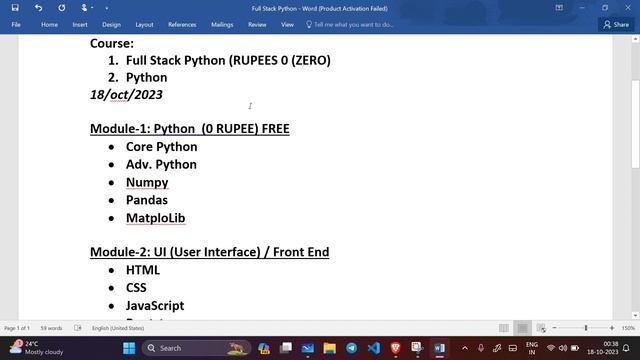Viewport: 640px width, 360px height.
Task: Open the clock showing 18-10-2023
Action: tap(603, 348)
